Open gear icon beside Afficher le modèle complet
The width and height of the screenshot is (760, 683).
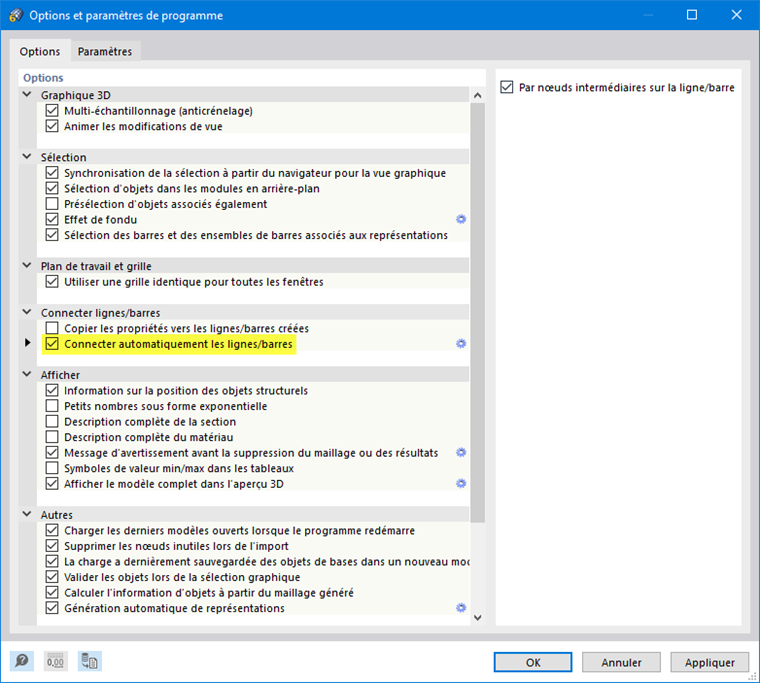click(461, 484)
